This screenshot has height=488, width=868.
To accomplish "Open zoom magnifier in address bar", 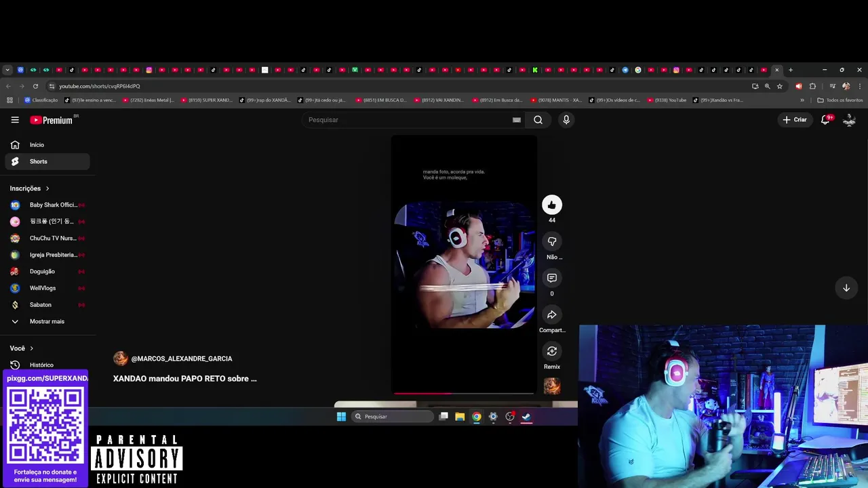I will coord(767,86).
